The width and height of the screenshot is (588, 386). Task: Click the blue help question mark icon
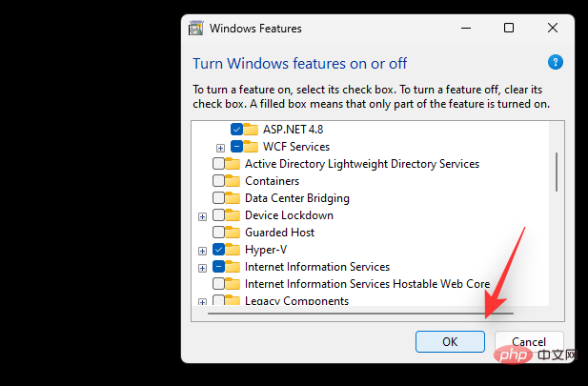(x=556, y=62)
